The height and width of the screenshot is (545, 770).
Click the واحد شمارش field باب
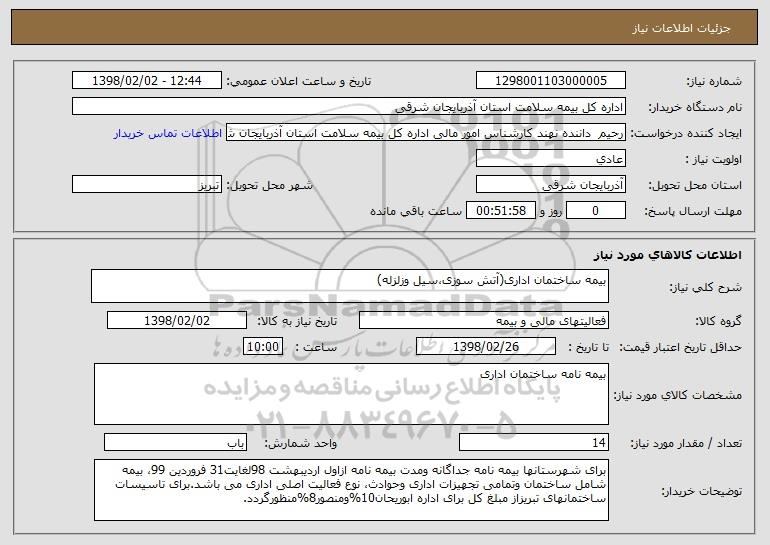175,442
